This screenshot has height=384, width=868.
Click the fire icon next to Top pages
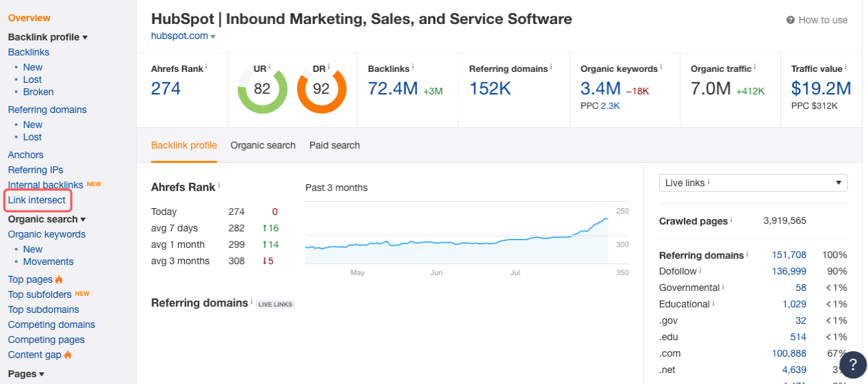[x=59, y=279]
